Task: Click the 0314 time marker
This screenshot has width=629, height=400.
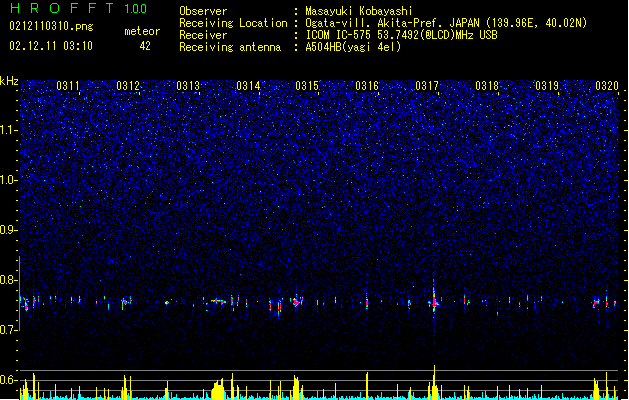Action: 248,86
